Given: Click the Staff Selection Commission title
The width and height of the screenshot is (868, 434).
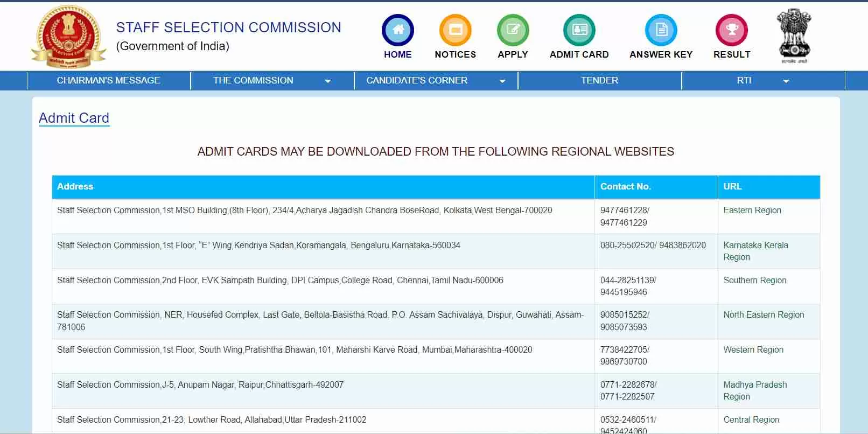Looking at the screenshot, I should coord(229,27).
